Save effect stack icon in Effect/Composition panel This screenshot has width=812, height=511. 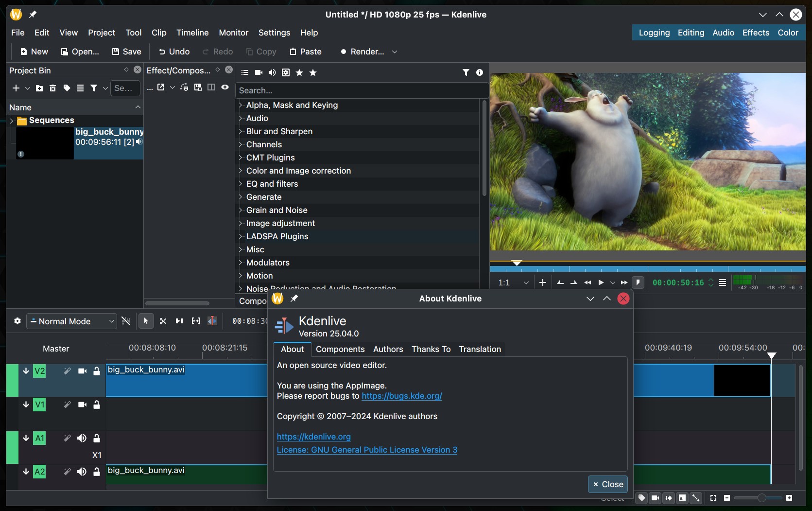[x=198, y=87]
